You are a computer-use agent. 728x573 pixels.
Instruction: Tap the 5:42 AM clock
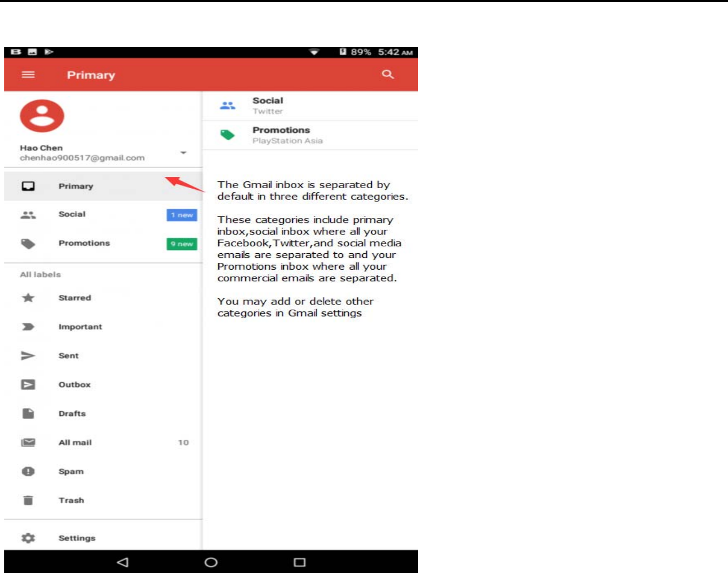(x=396, y=52)
